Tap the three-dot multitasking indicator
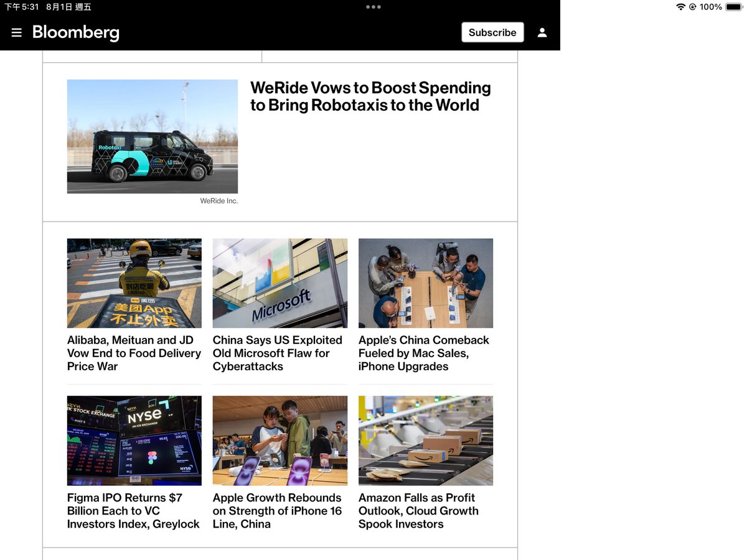This screenshot has height=560, width=747. click(x=374, y=7)
